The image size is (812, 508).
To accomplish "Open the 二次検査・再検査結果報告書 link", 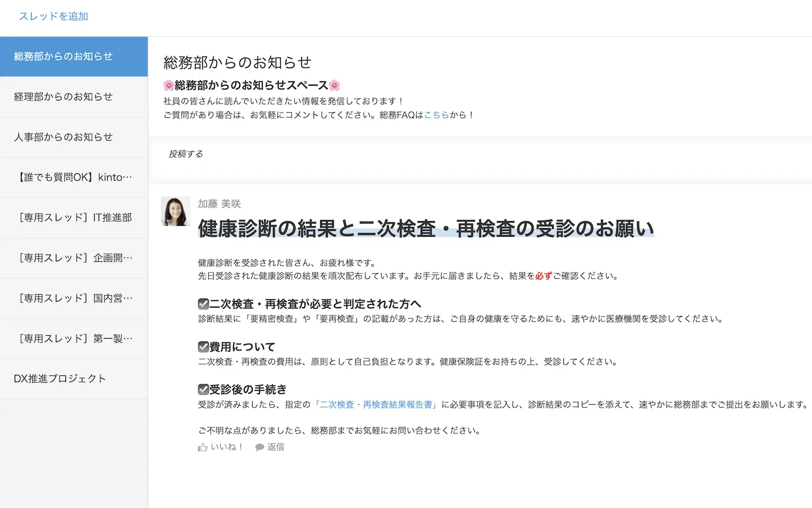I will (376, 405).
